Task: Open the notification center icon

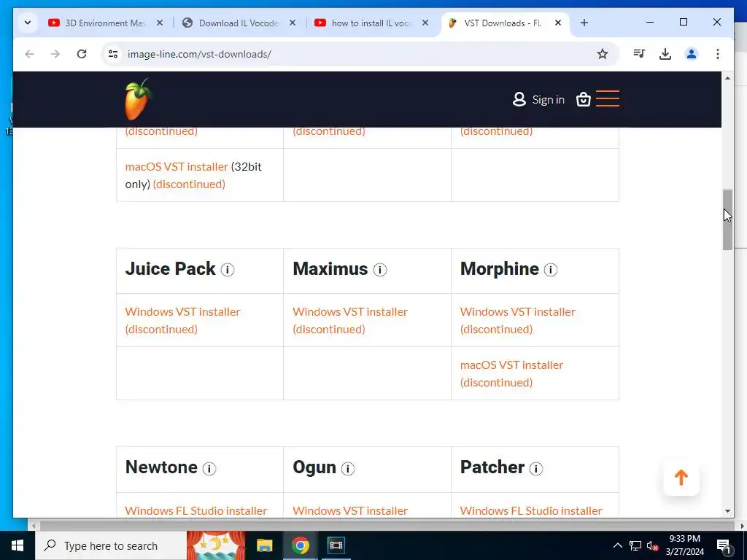Action: point(724,545)
